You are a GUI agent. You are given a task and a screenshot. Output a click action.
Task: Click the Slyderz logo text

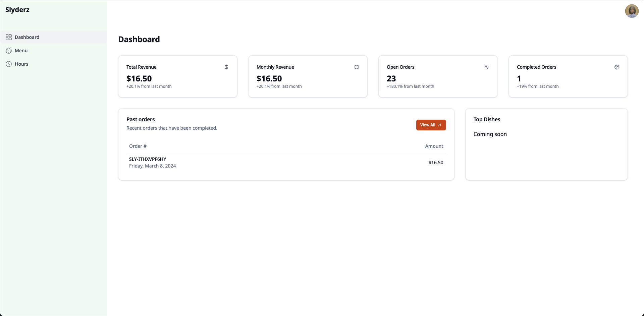click(x=17, y=10)
